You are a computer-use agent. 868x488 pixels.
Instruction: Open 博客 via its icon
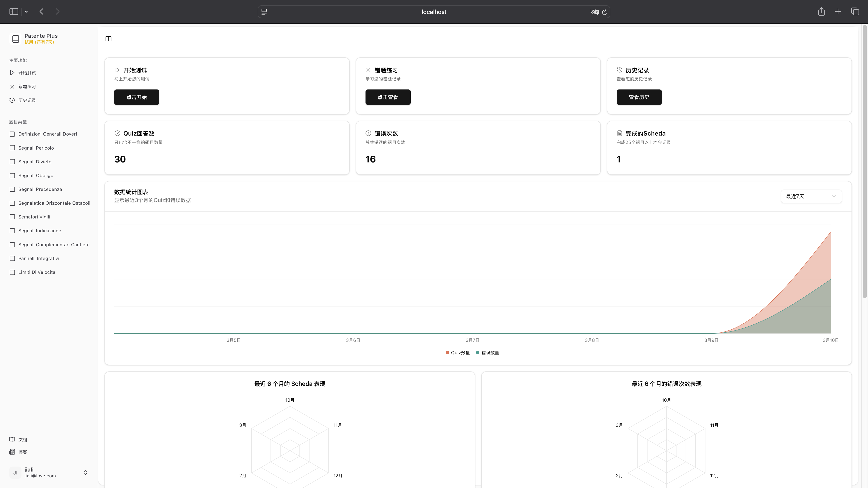pyautogui.click(x=12, y=452)
